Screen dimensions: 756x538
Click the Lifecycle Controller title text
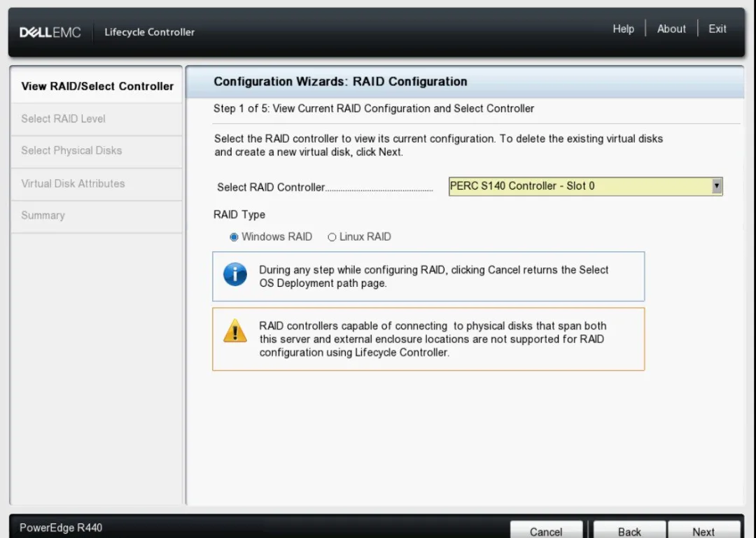[x=150, y=32]
